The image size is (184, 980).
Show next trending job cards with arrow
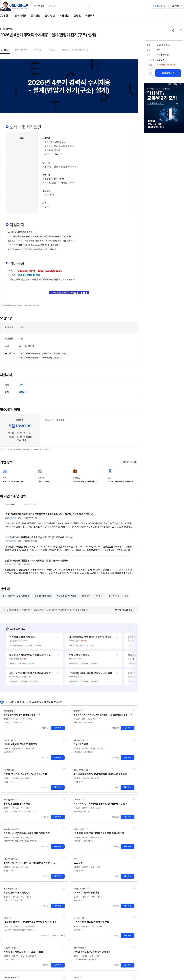133,659
